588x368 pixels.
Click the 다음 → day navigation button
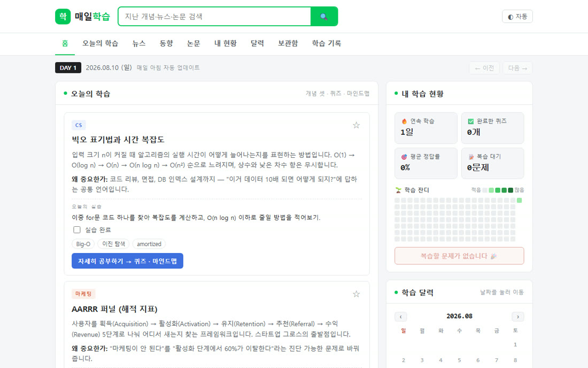[517, 68]
